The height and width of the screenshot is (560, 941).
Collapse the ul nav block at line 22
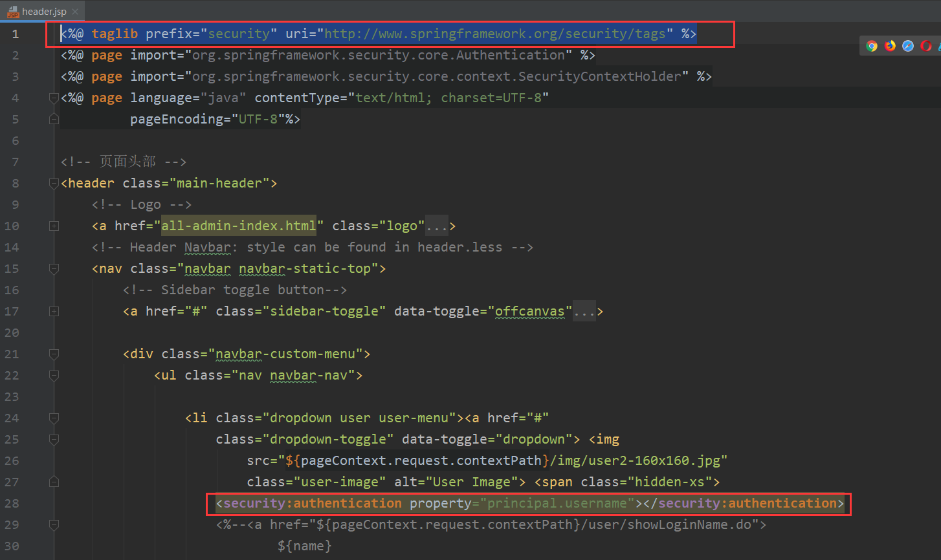click(54, 375)
